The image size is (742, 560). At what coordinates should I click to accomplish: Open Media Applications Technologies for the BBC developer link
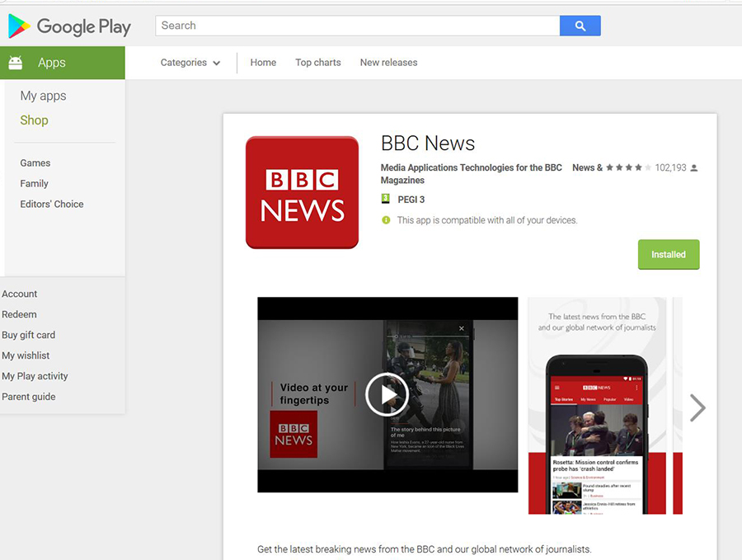472,167
